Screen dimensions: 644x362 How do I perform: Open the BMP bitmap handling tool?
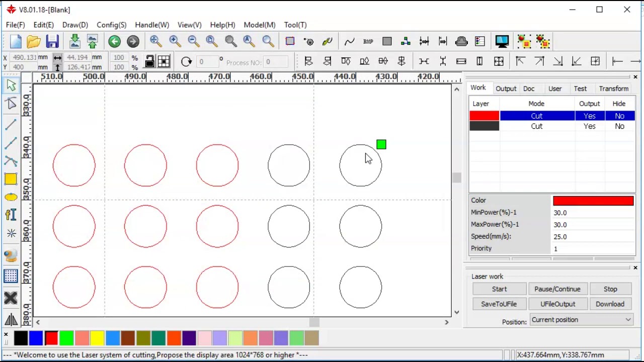[x=368, y=42]
